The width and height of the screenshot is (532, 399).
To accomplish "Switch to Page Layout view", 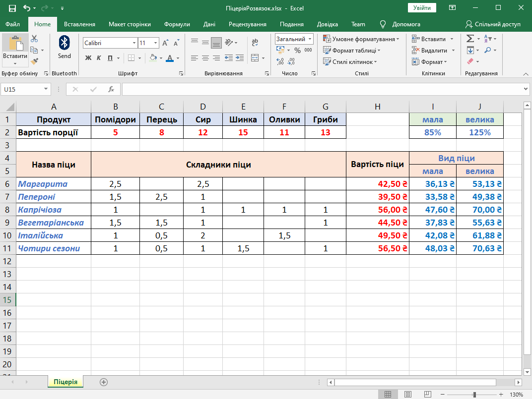I will [407, 395].
